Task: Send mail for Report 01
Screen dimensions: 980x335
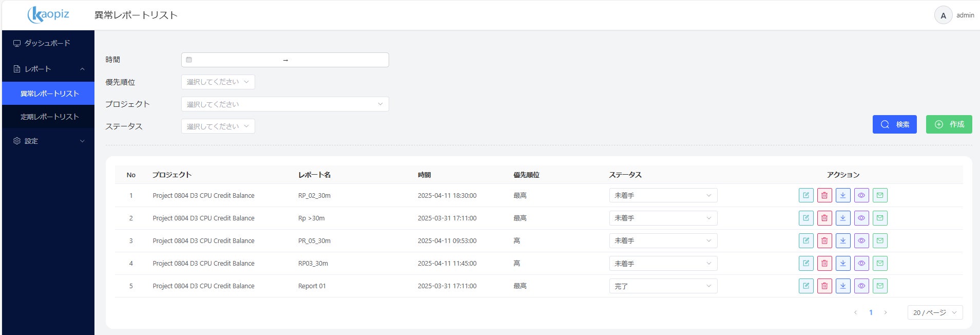Action: click(880, 286)
